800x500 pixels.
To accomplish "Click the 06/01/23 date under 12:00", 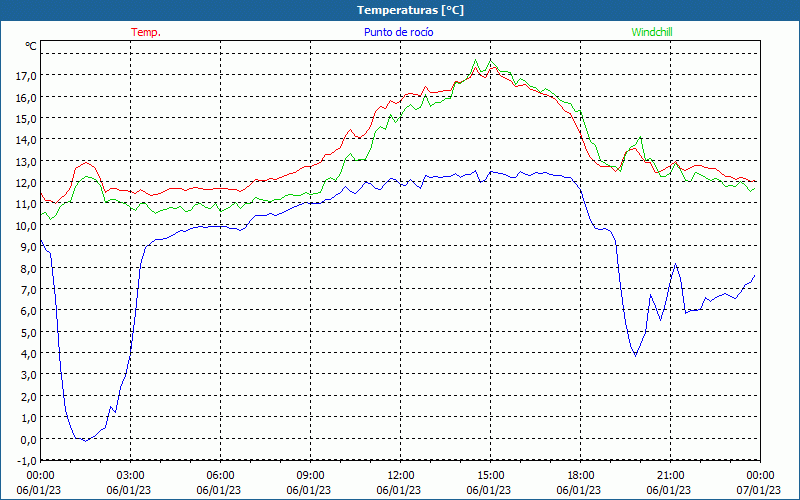I will (x=398, y=490).
